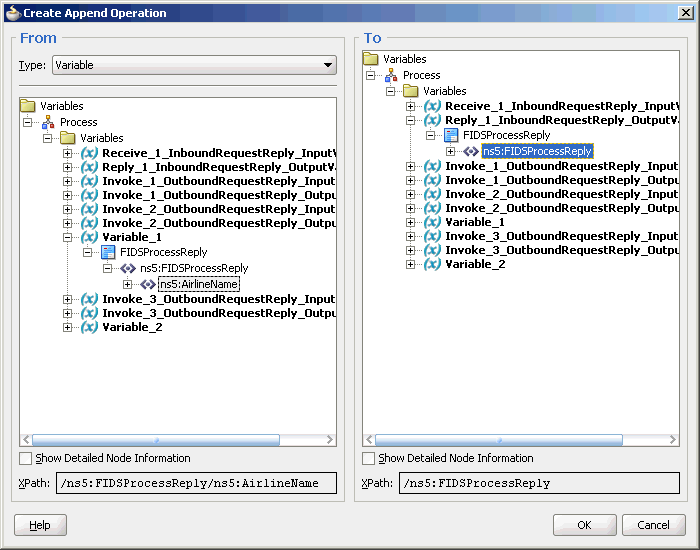700x550 pixels.
Task: Select Receive_1_InboundRequestReply_Input variable in To tree
Action: pyautogui.click(x=562, y=106)
